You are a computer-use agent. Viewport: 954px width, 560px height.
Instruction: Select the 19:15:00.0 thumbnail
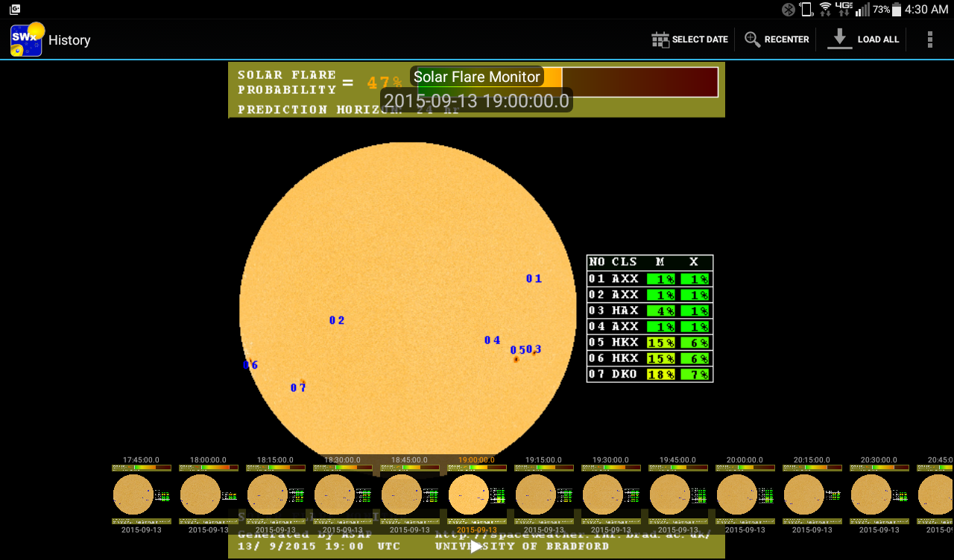[543, 494]
